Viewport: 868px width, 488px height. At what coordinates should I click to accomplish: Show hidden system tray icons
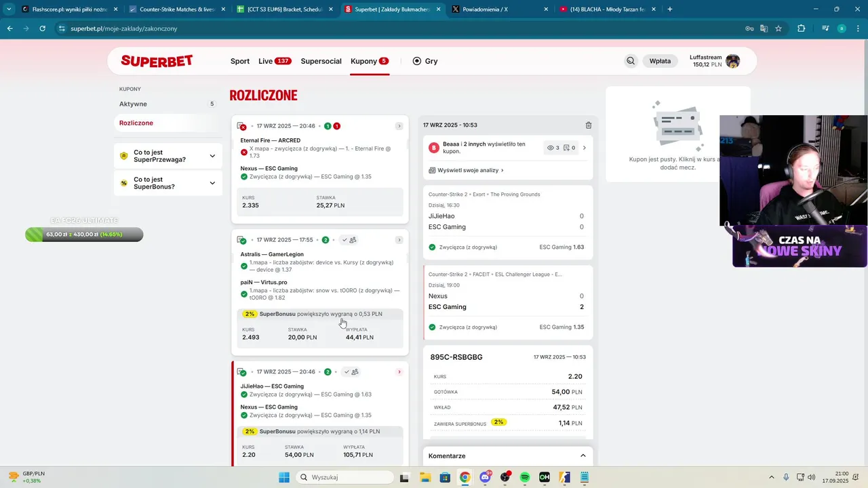click(771, 477)
